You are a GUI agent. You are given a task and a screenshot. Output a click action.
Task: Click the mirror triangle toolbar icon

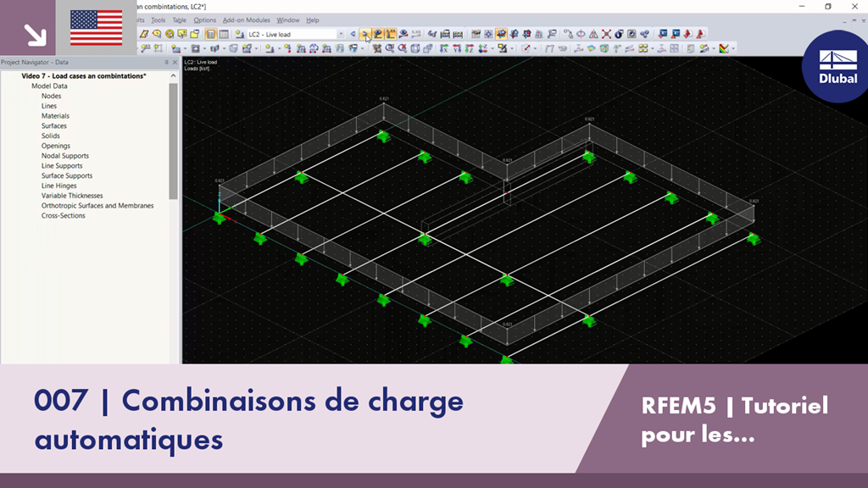click(593, 34)
